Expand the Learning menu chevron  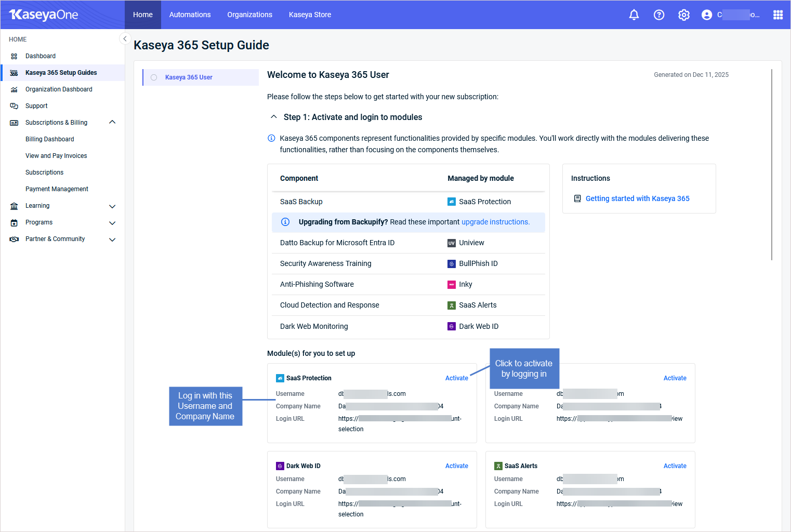(x=112, y=206)
